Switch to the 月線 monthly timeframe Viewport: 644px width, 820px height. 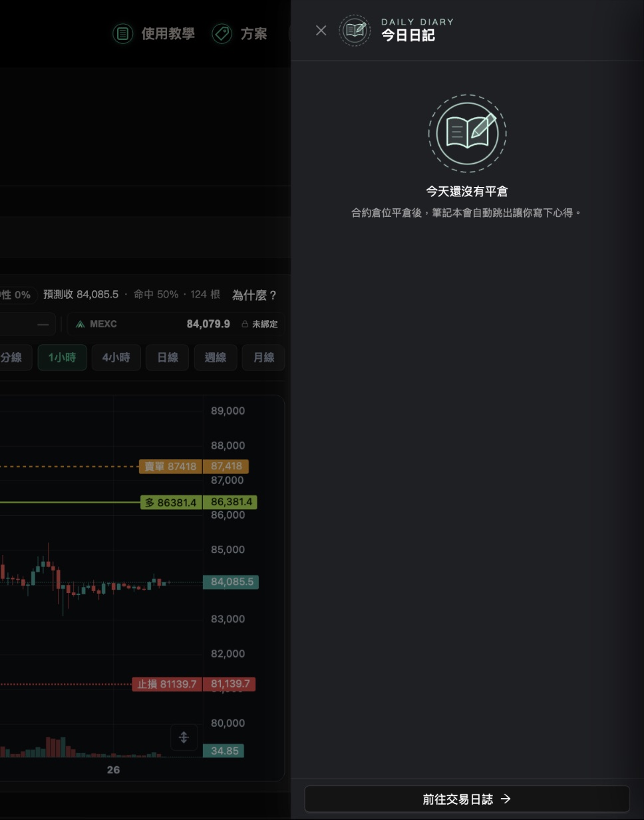coord(263,357)
